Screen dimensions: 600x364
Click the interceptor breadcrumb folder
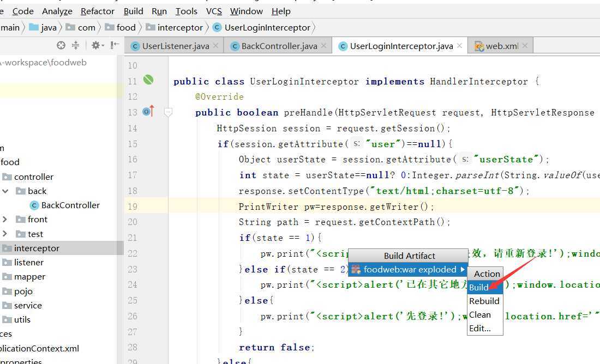[x=174, y=28]
